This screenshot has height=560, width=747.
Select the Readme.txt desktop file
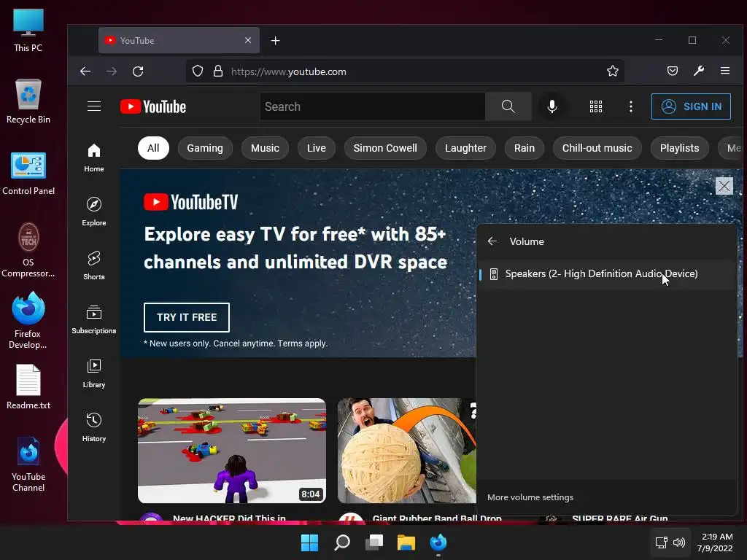28,386
